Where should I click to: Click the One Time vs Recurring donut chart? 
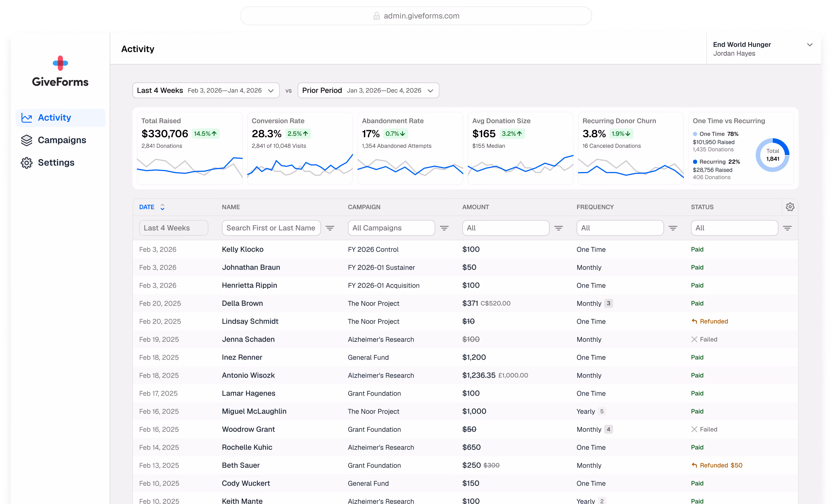(772, 155)
